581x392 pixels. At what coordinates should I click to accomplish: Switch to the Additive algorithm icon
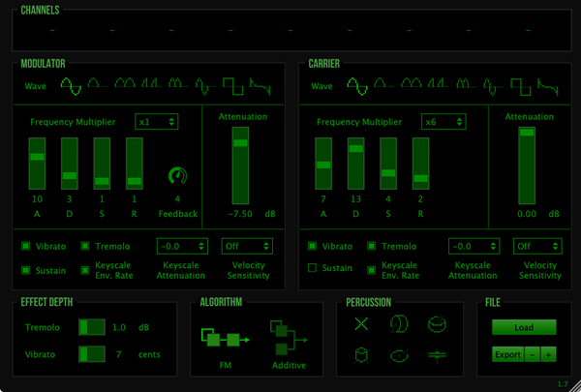pos(287,339)
